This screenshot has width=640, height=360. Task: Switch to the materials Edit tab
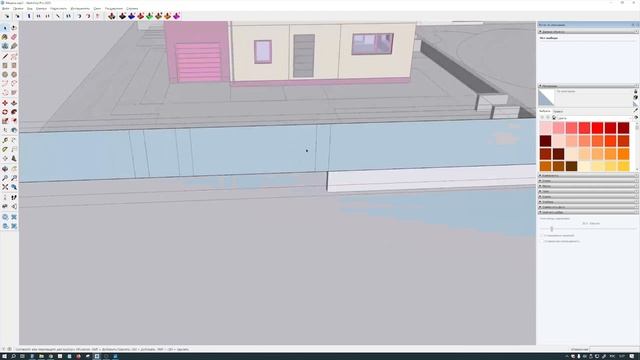tap(558, 111)
